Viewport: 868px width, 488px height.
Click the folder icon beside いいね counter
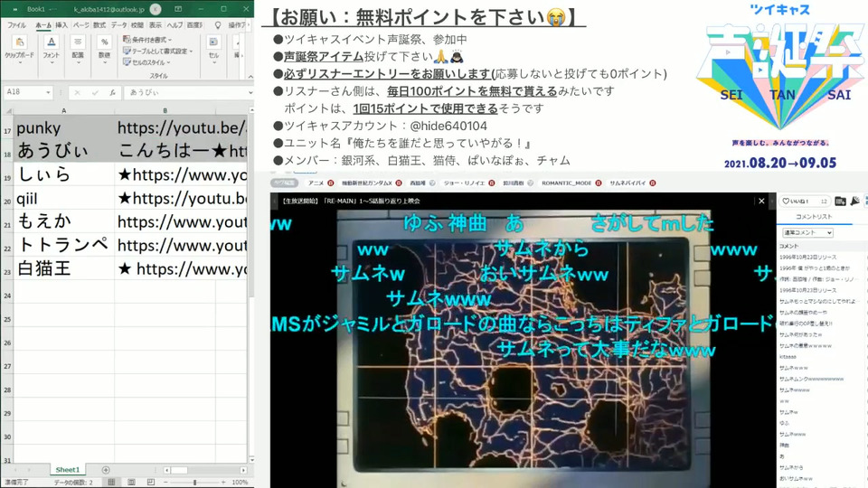pos(840,201)
